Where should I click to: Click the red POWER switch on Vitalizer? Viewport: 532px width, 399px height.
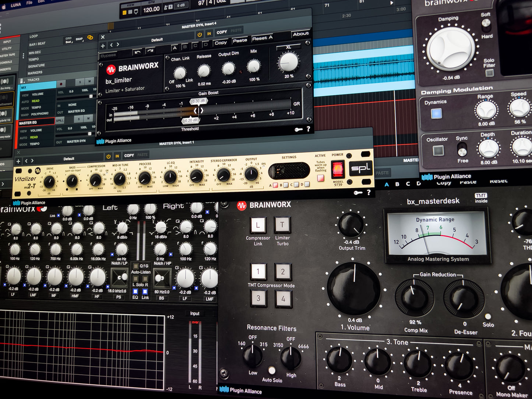point(338,169)
